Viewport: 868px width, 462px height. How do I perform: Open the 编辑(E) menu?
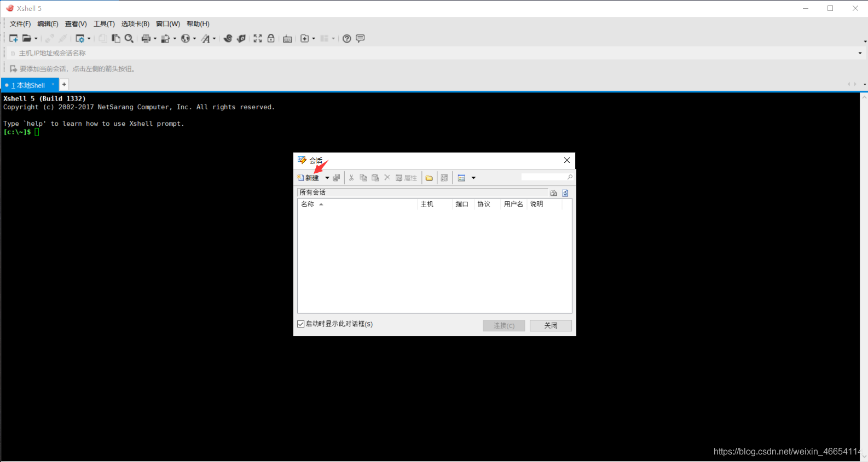(48, 24)
